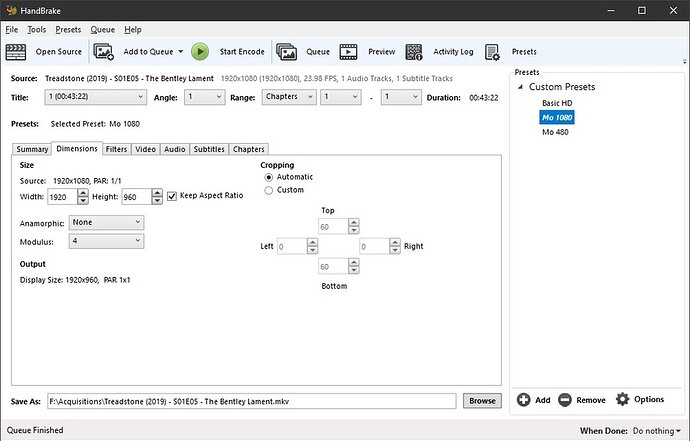Open the Angle dropdown
Image resolution: width=690 pixels, height=441 pixels.
coord(204,97)
